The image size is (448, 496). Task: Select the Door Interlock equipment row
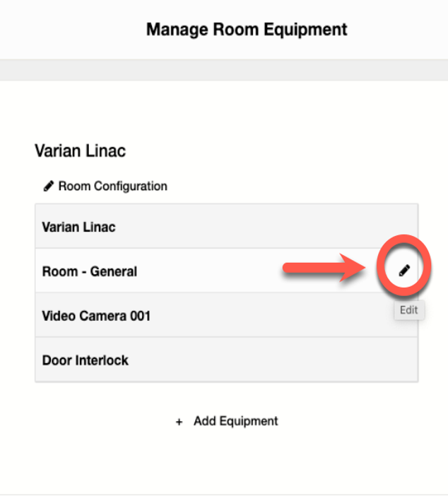click(x=226, y=360)
